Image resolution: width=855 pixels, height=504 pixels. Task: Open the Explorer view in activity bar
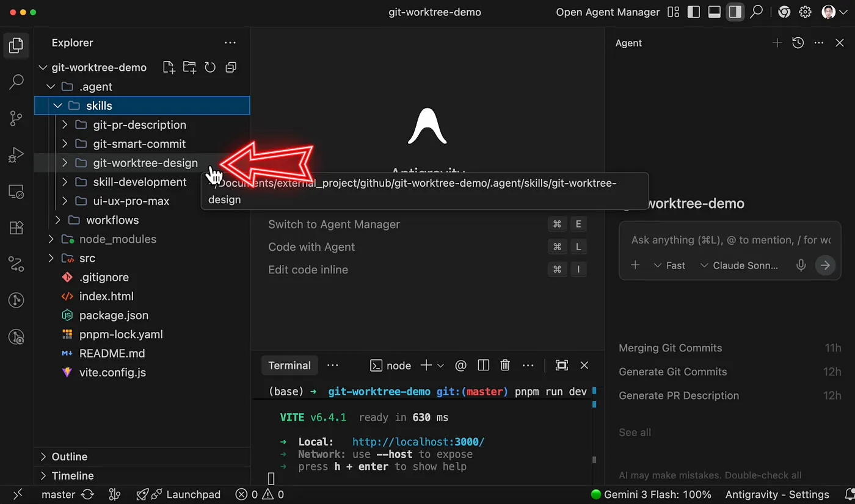16,45
